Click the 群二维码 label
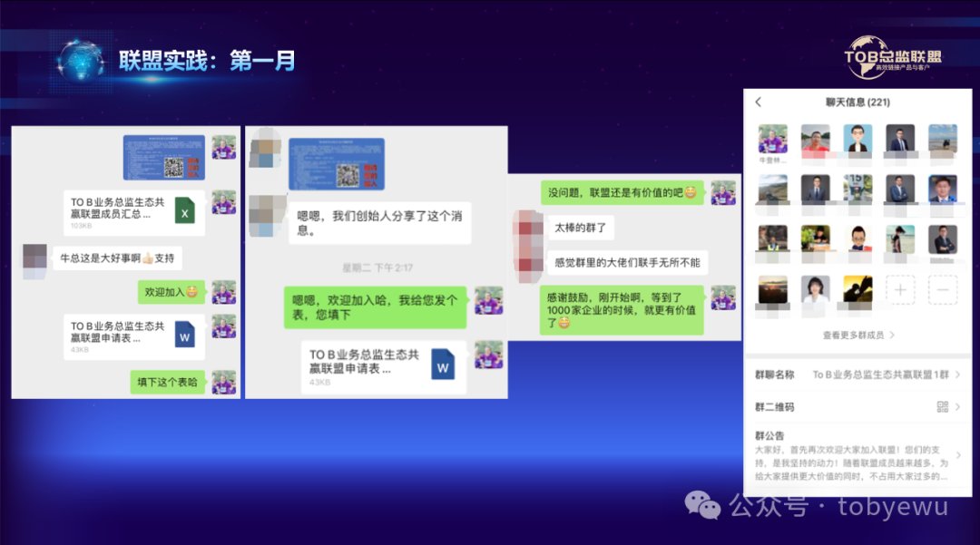This screenshot has height=545, width=980. coord(774,407)
